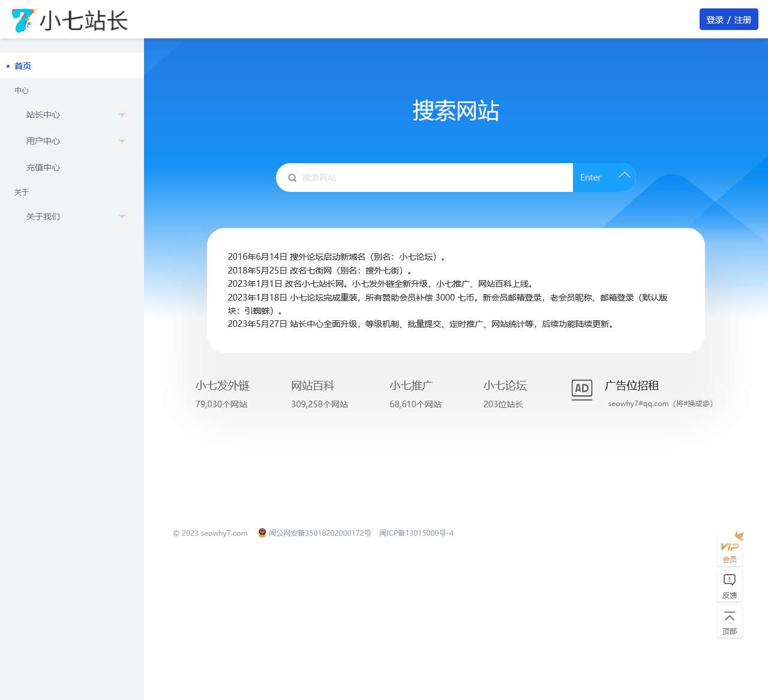Open the 小七推广 link

pos(412,386)
